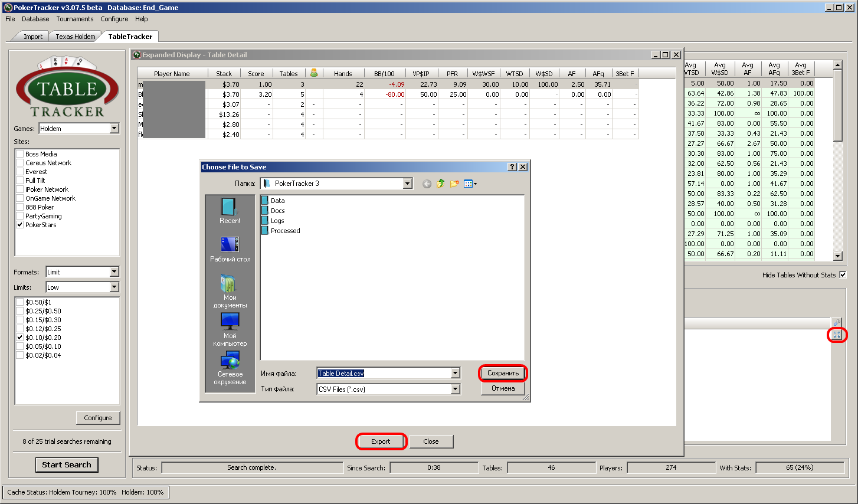The image size is (858, 504).
Task: Click the scrollbar down arrow of stats table
Action: pyautogui.click(x=837, y=256)
